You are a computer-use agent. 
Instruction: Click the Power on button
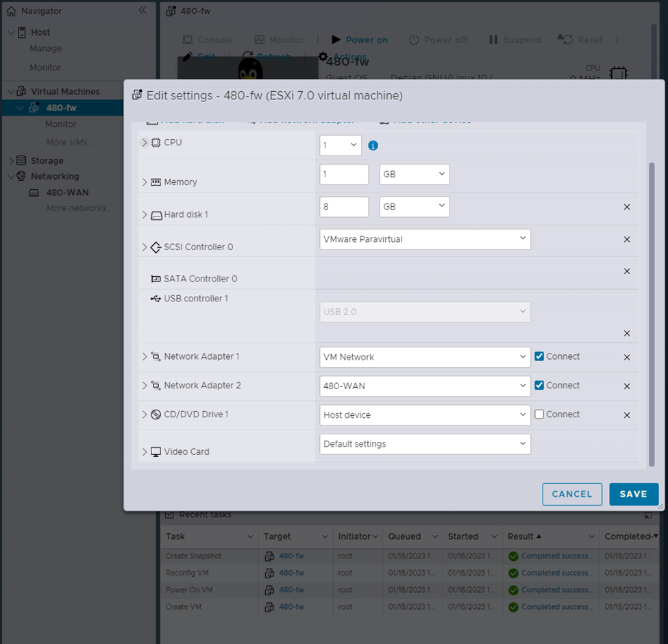pos(360,40)
